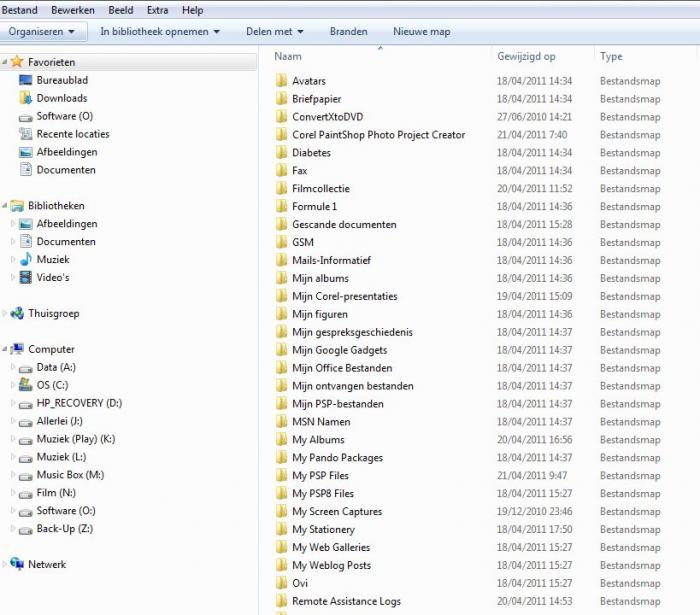
Task: Click date 19/12/2010 23:46 cell
Action: coord(534,511)
